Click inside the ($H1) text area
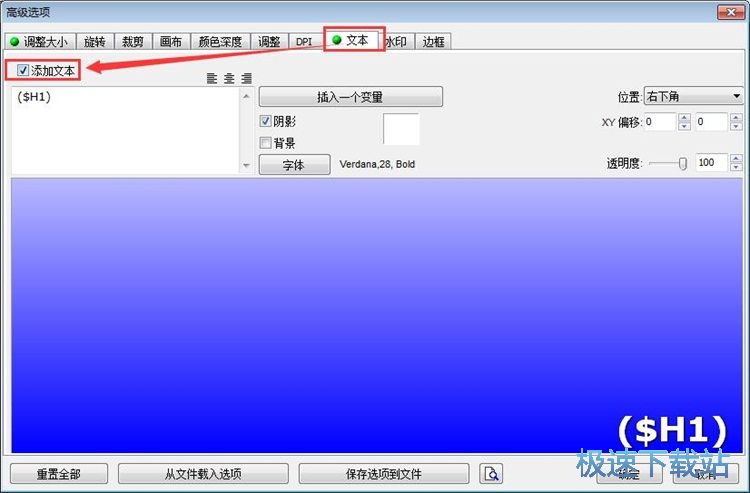 tap(125, 131)
